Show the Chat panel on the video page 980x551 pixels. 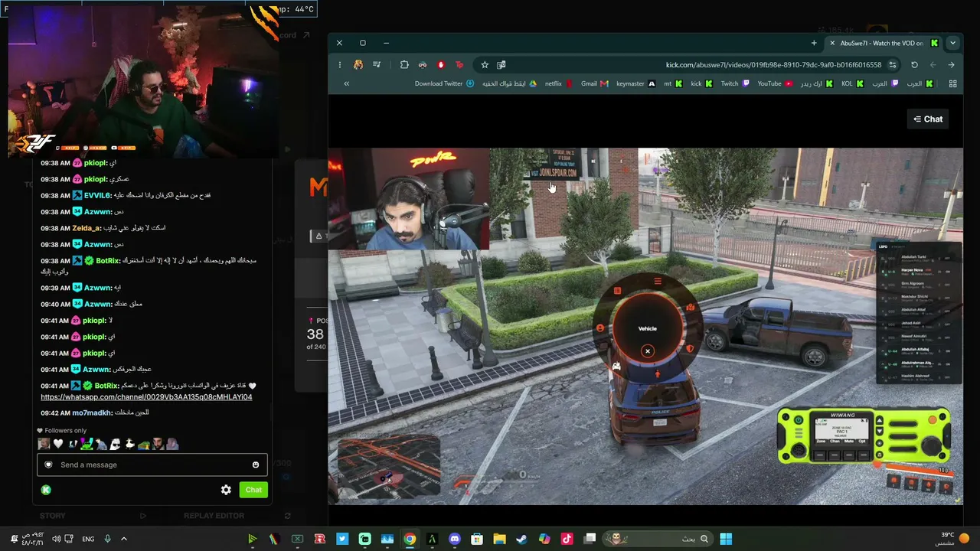click(928, 119)
